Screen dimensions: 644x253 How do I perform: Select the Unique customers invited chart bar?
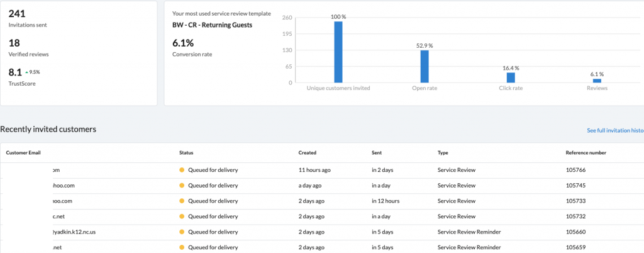[338, 52]
